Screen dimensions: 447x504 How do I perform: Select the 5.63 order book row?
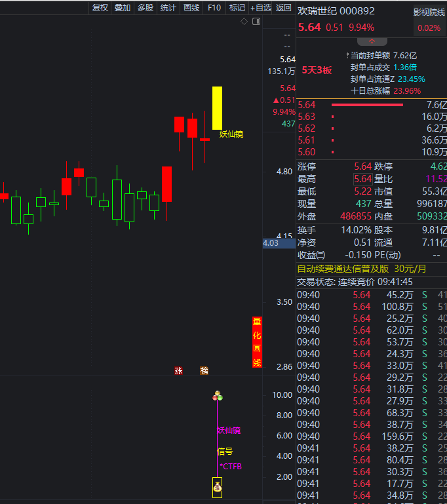point(372,117)
